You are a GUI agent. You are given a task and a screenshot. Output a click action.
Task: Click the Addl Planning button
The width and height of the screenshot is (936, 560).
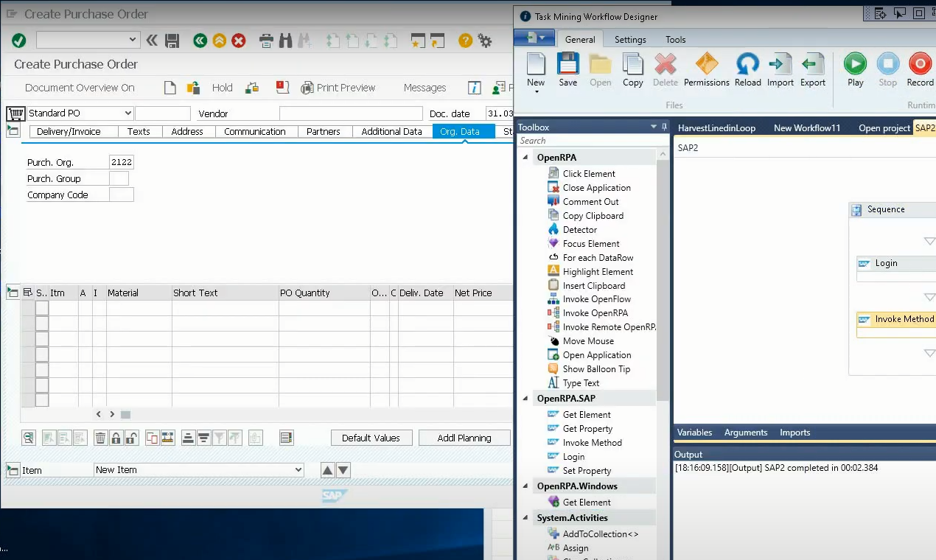click(x=464, y=438)
